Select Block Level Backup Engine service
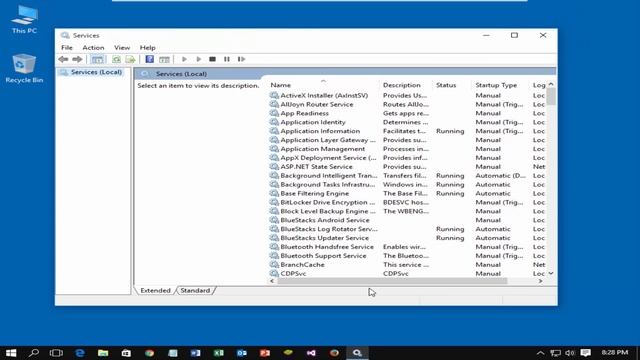The image size is (640, 360). pos(328,211)
